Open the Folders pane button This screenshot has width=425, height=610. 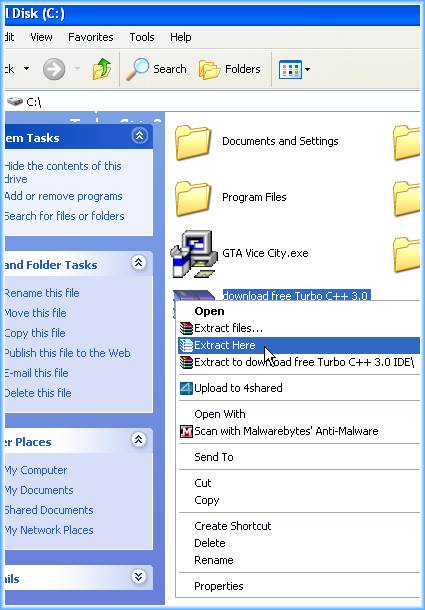(230, 69)
